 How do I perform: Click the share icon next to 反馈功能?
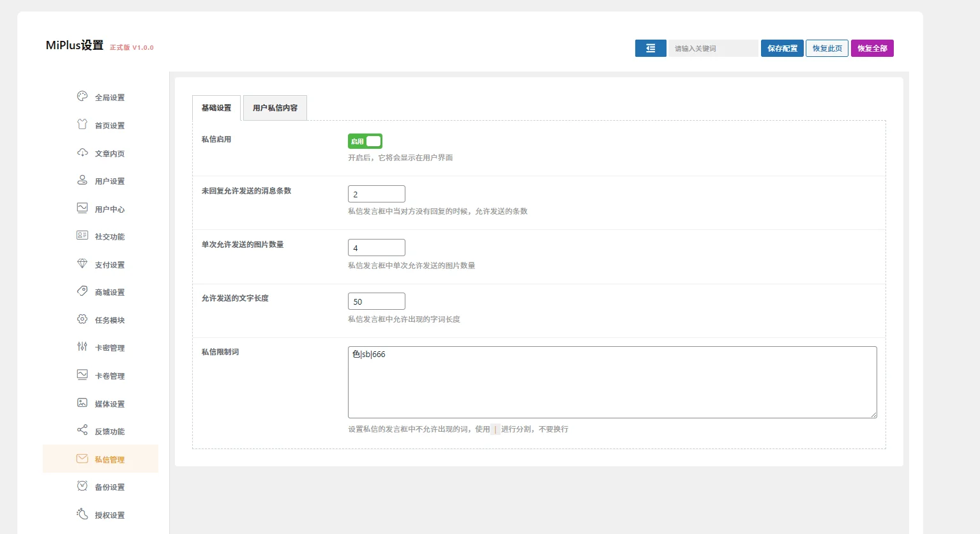(x=82, y=431)
